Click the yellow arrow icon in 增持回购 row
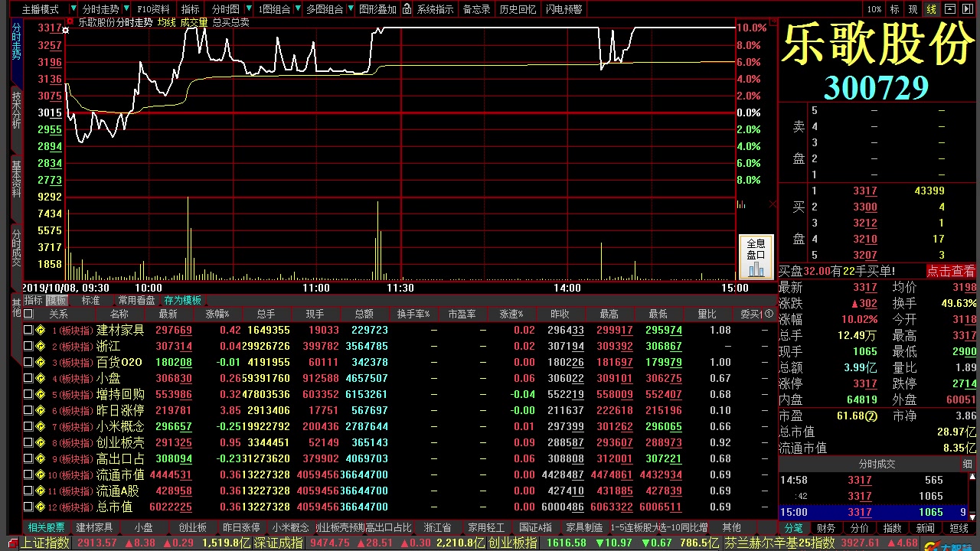Image resolution: width=980 pixels, height=551 pixels. [x=41, y=394]
